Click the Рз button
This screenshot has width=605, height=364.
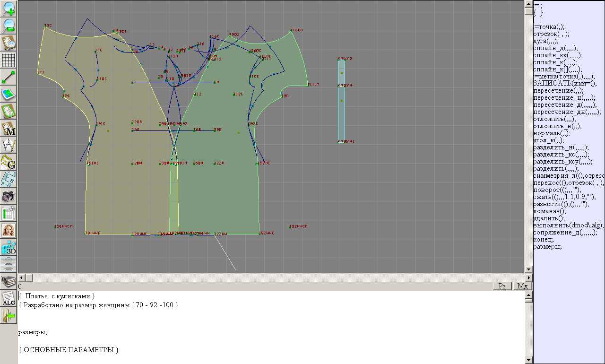coord(502,286)
